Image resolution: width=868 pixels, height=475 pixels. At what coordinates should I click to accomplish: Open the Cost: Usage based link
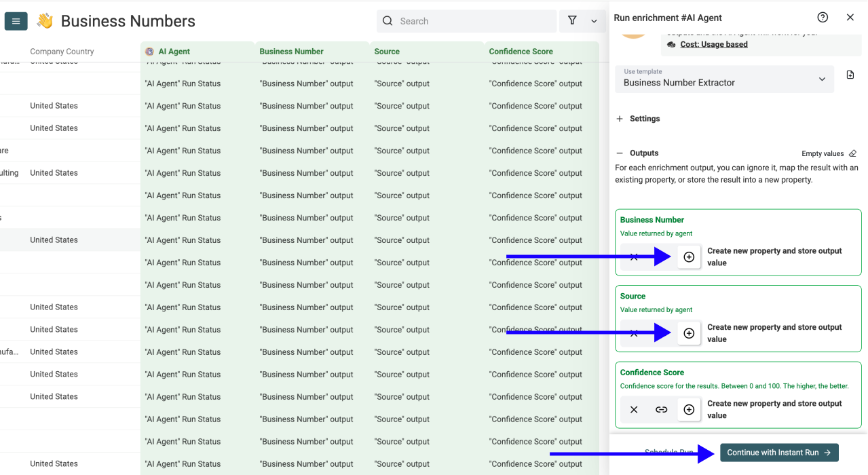pos(713,45)
